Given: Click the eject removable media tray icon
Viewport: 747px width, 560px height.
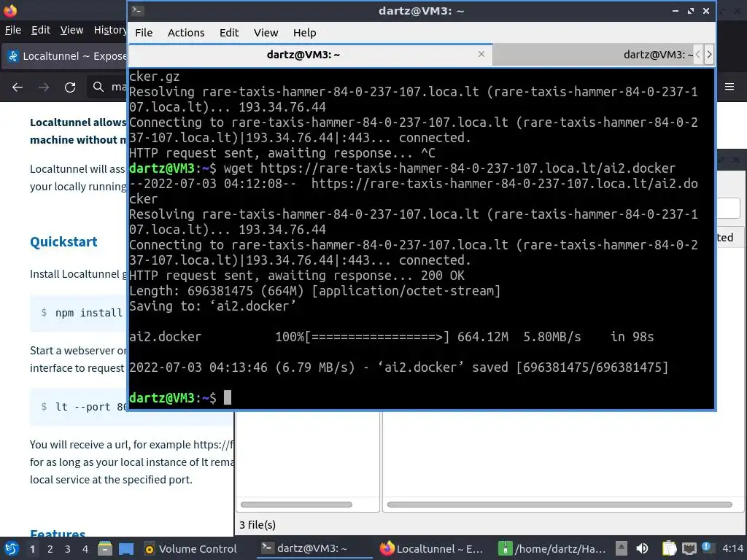Looking at the screenshot, I should [x=622, y=548].
